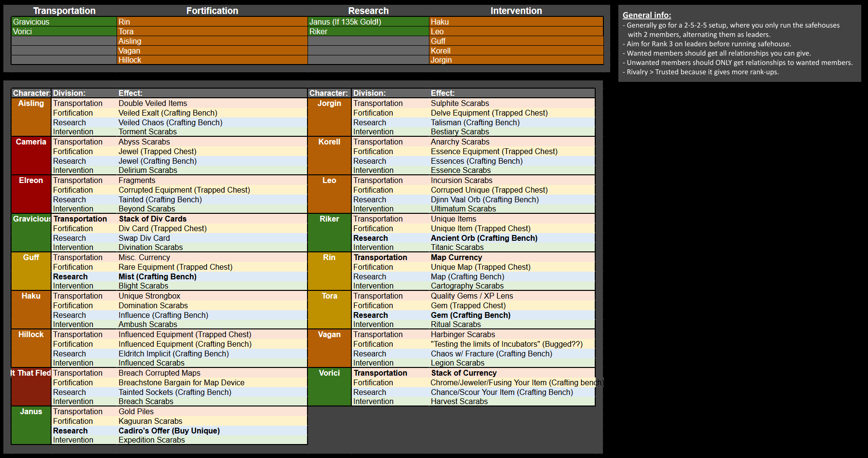Click the 'Quality Gems / XP Lens' cell
The height and width of the screenshot is (458, 868).
(512, 296)
